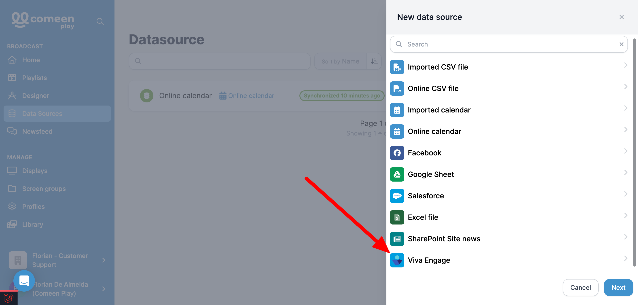Expand Florian - Customer Support chevron
Image resolution: width=644 pixels, height=305 pixels.
[x=104, y=260]
